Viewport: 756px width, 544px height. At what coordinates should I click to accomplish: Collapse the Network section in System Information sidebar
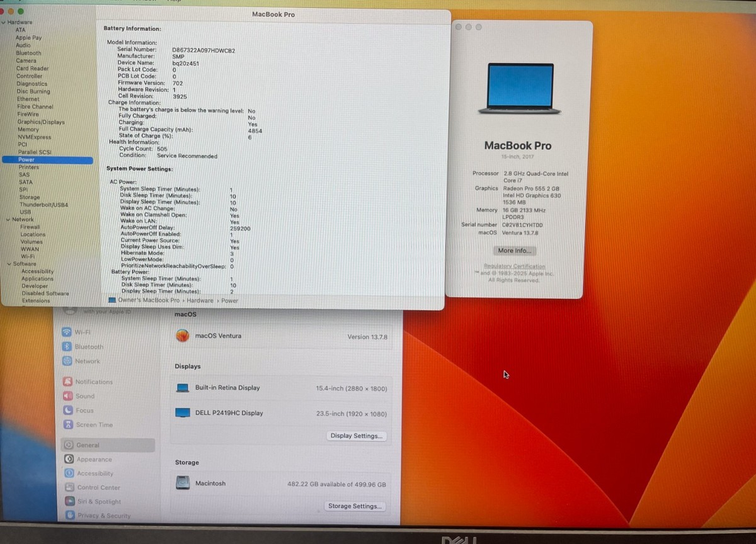pyautogui.click(x=8, y=219)
